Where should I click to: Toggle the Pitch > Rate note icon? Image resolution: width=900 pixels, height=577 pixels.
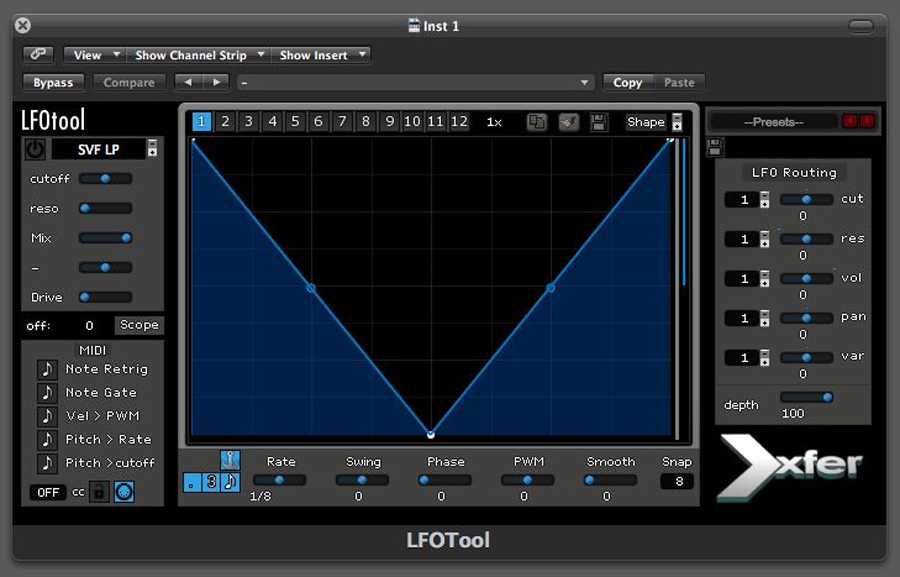pyautogui.click(x=47, y=439)
